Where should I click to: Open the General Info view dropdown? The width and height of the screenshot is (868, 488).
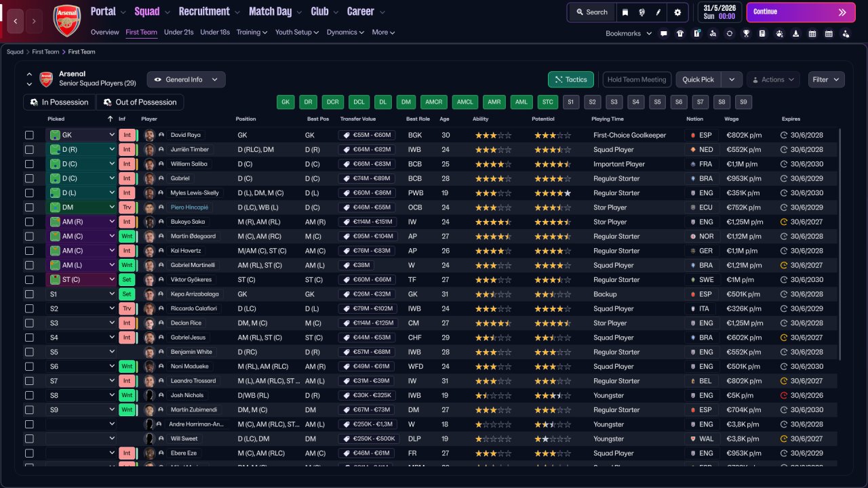pos(186,79)
